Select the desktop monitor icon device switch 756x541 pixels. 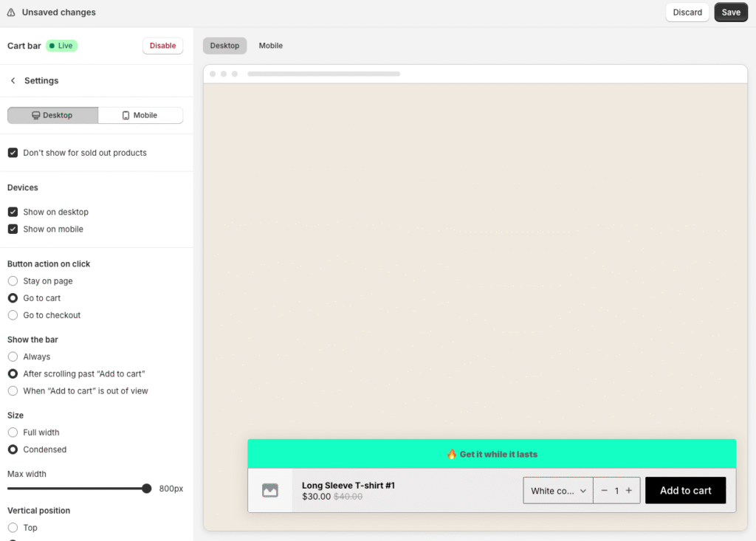[35, 115]
